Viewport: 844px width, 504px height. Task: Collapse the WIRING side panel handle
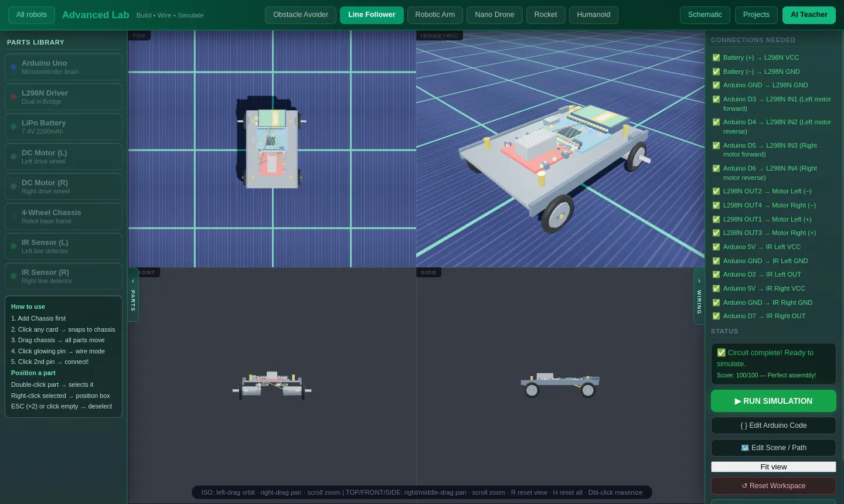(x=699, y=296)
